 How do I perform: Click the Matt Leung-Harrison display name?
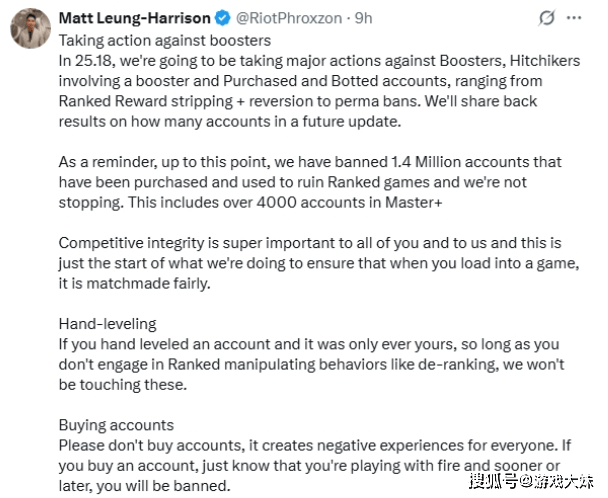pyautogui.click(x=135, y=18)
